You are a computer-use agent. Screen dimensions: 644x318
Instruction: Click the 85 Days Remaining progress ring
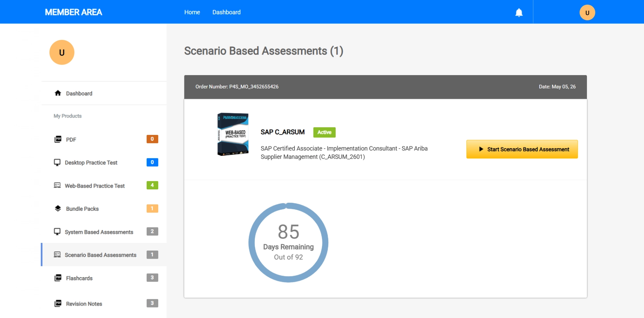288,243
